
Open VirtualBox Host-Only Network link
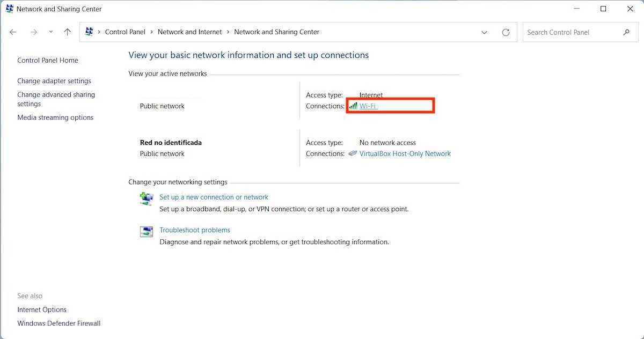pos(405,153)
